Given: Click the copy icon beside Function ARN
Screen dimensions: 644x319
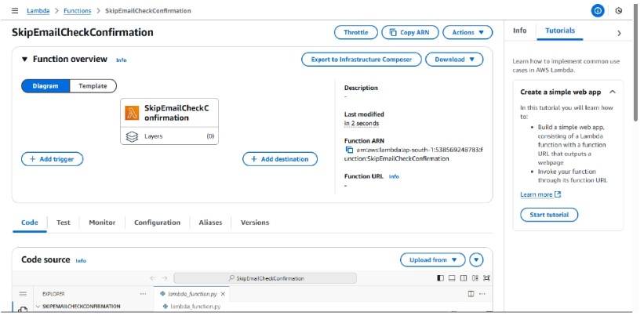Looking at the screenshot, I should click(x=350, y=150).
